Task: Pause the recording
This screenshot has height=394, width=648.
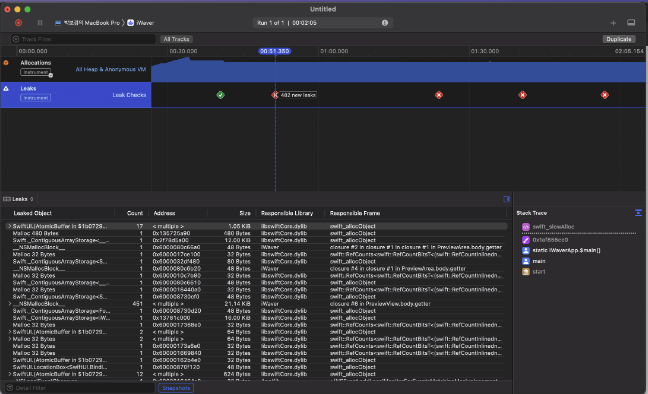Action: (x=40, y=23)
